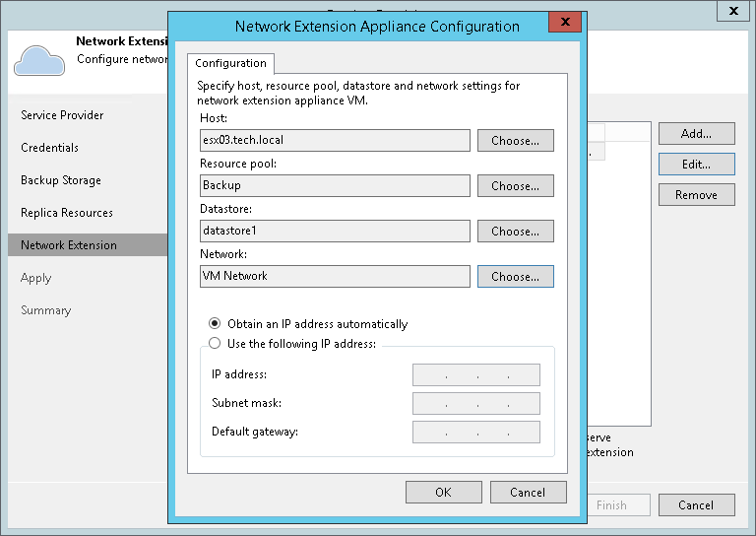The image size is (756, 536).
Task: Confirm the dialog with OK
Action: [x=443, y=492]
